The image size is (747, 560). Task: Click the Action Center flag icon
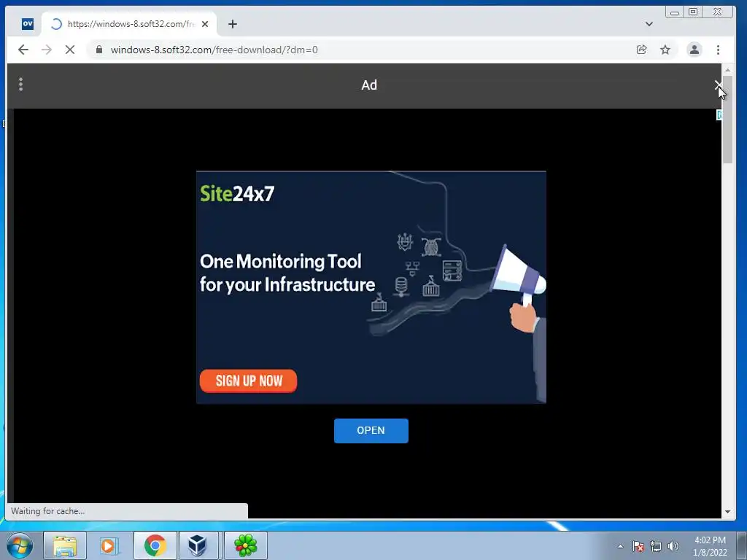point(638,546)
